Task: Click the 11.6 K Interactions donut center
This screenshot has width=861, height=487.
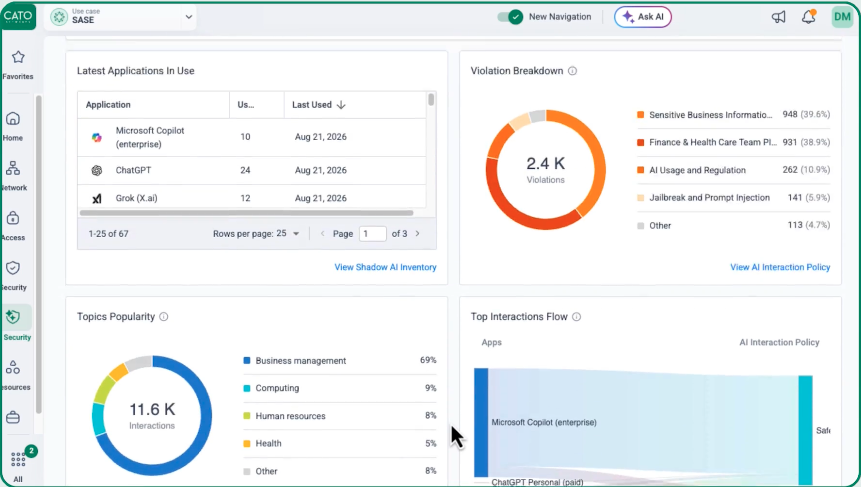Action: coord(152,416)
